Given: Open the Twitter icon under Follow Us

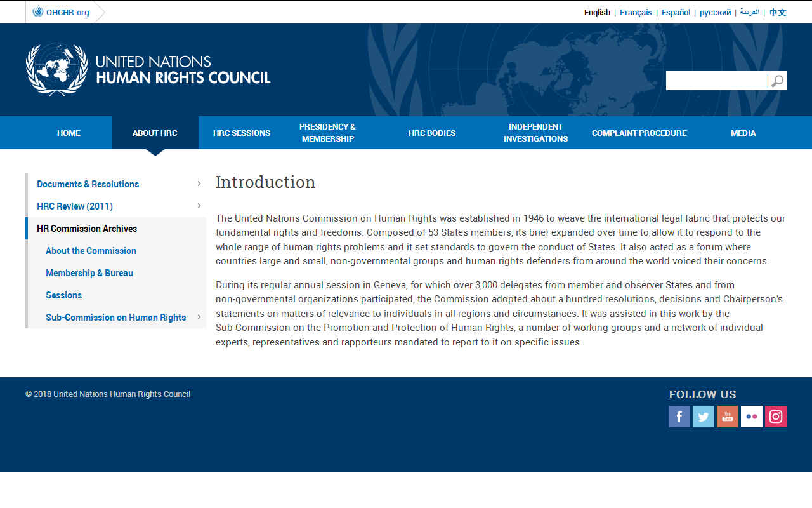Looking at the screenshot, I should click(x=704, y=417).
